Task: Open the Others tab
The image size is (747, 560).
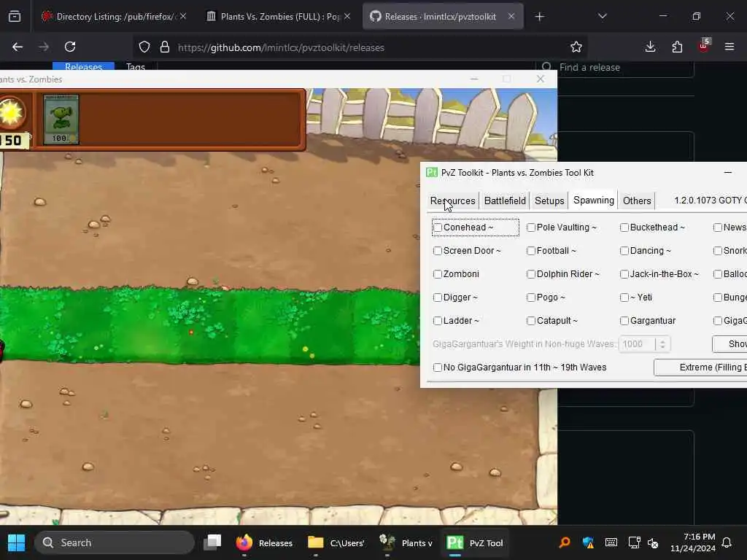Action: click(x=637, y=201)
